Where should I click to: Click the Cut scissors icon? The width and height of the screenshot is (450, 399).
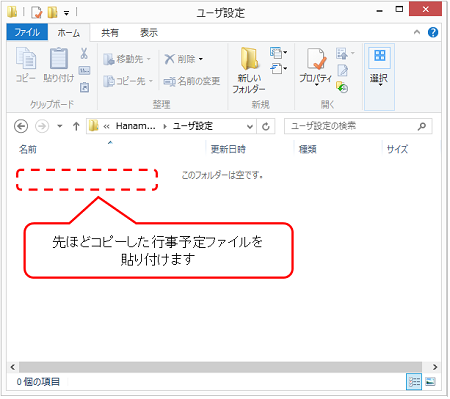pyautogui.click(x=84, y=53)
